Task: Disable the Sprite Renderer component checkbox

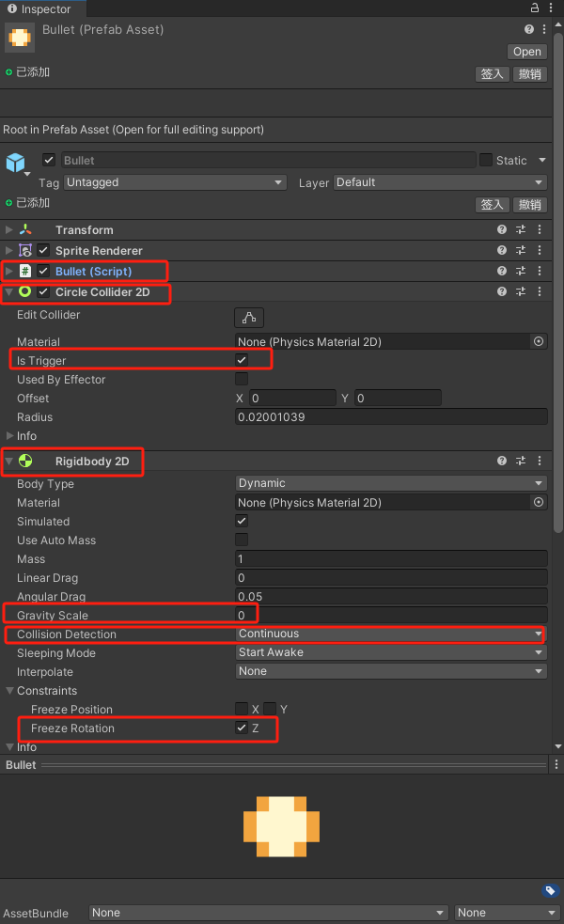Action: [x=43, y=250]
